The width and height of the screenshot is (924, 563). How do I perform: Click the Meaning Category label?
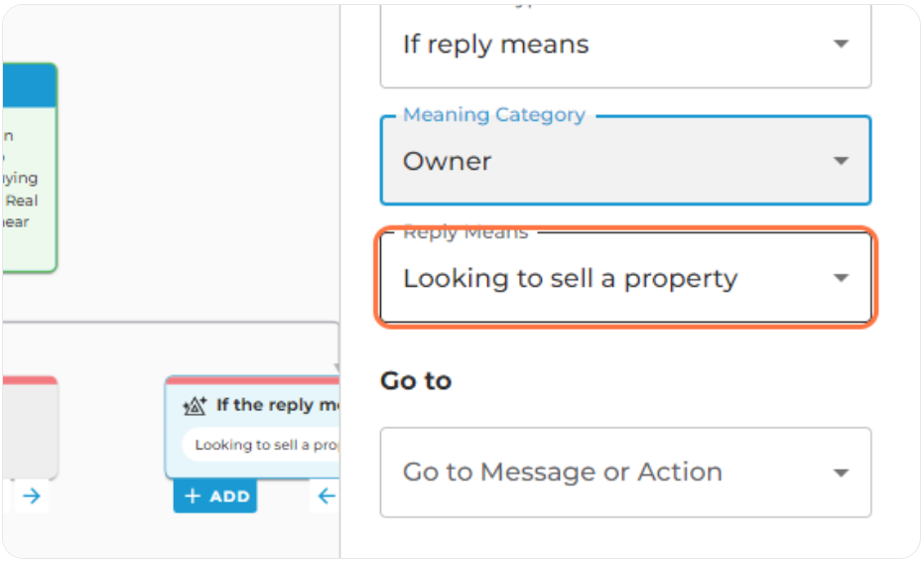click(494, 114)
